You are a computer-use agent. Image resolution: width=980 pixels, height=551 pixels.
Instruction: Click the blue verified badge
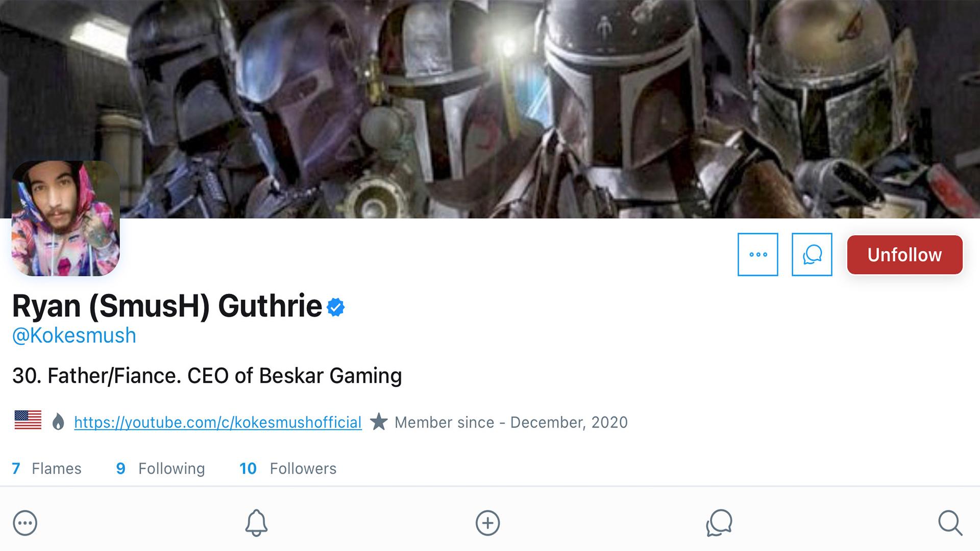point(335,307)
